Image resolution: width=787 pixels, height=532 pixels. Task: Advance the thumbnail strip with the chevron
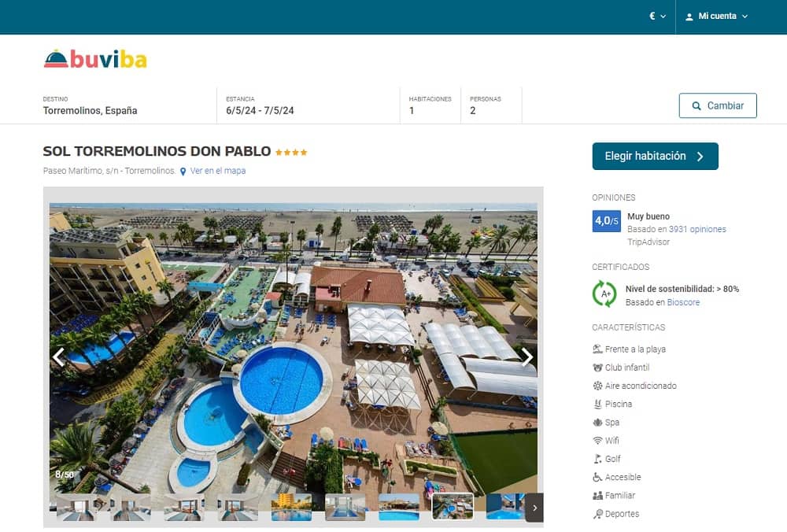pyautogui.click(x=534, y=508)
